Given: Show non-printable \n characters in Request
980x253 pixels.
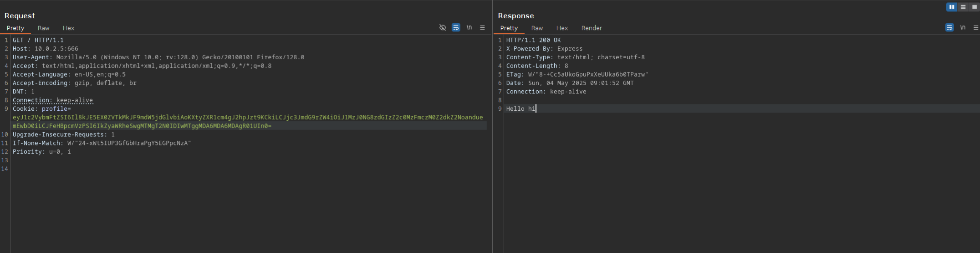Looking at the screenshot, I should click(469, 28).
